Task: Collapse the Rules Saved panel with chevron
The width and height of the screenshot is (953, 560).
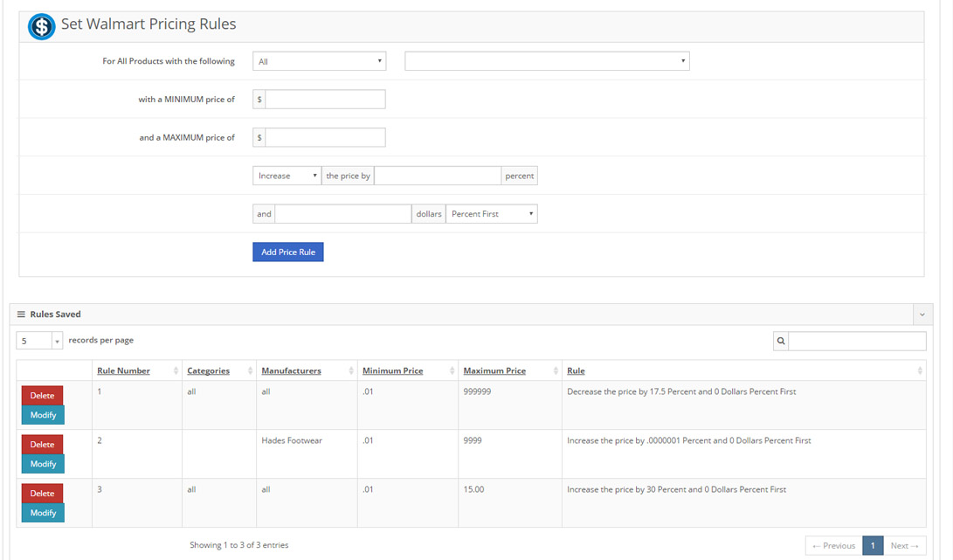Action: (x=922, y=315)
